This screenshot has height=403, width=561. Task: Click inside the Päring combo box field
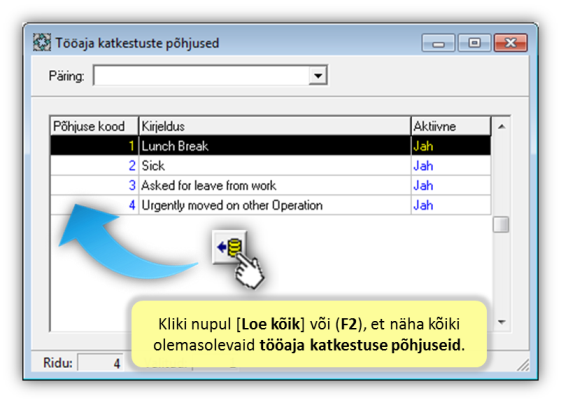coord(201,76)
